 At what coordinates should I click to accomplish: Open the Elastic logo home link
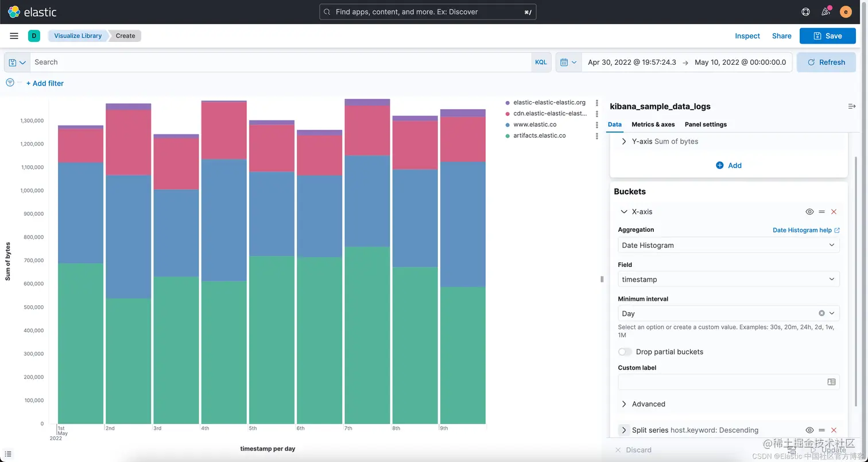[x=32, y=11]
